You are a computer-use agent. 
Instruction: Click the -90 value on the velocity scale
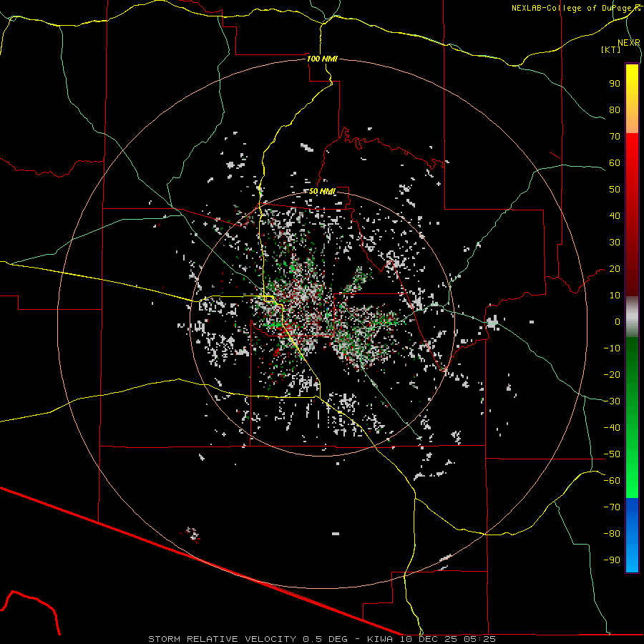point(612,560)
